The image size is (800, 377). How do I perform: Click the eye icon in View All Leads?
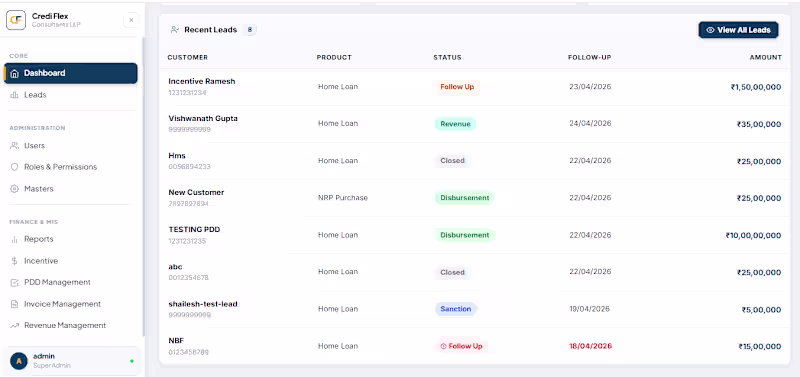tap(710, 30)
